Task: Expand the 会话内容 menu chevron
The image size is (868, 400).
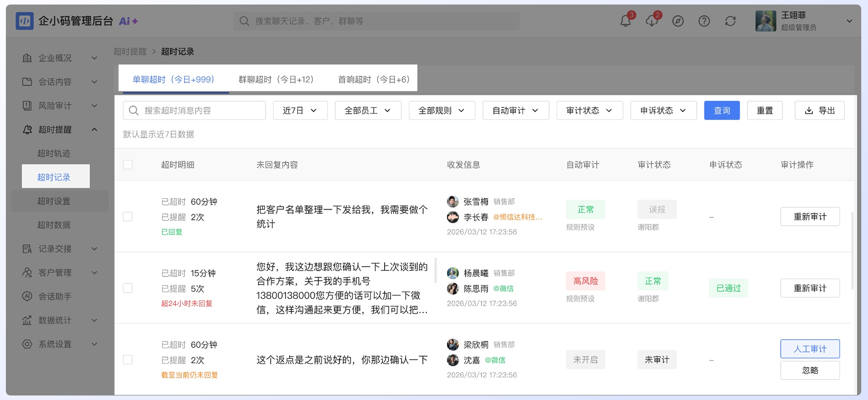Action: [94, 82]
